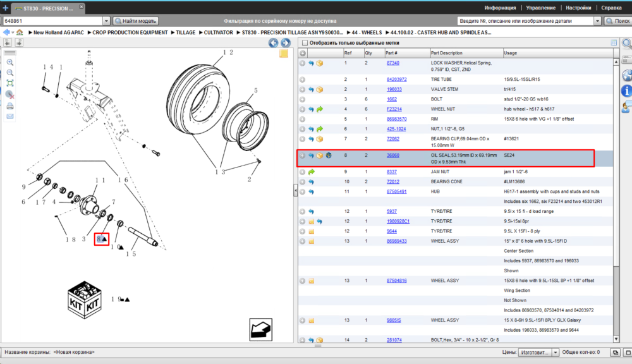Open part number link 1980928C1
The height and width of the screenshot is (364, 632).
click(x=398, y=221)
